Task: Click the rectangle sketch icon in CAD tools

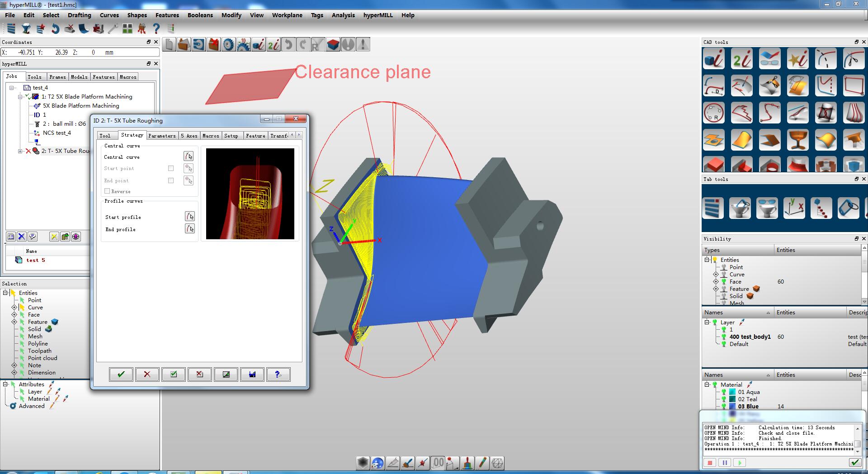Action: click(x=854, y=86)
